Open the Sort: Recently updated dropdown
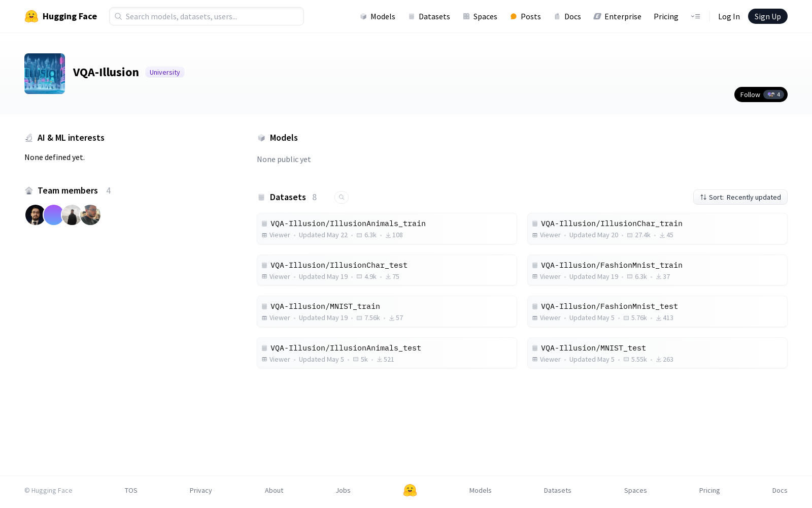Screen dimensions: 812x508 click(x=740, y=197)
